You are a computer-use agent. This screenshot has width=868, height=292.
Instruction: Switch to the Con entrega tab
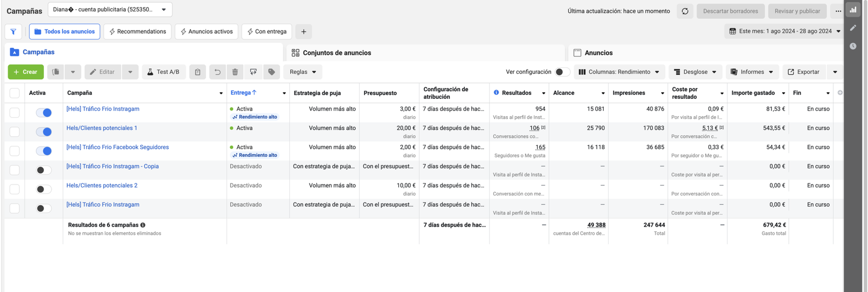click(267, 31)
